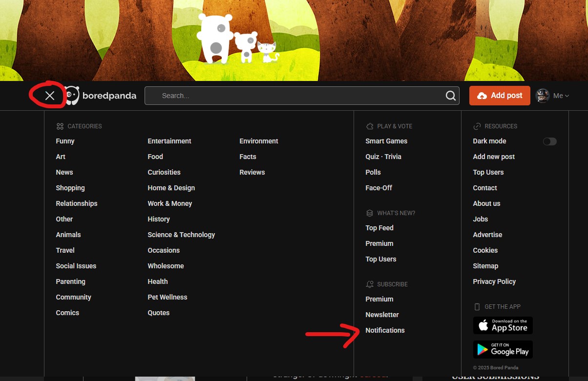Click the cloud upload icon in Add post
Viewport: 588px width, 381px height.
[482, 96]
